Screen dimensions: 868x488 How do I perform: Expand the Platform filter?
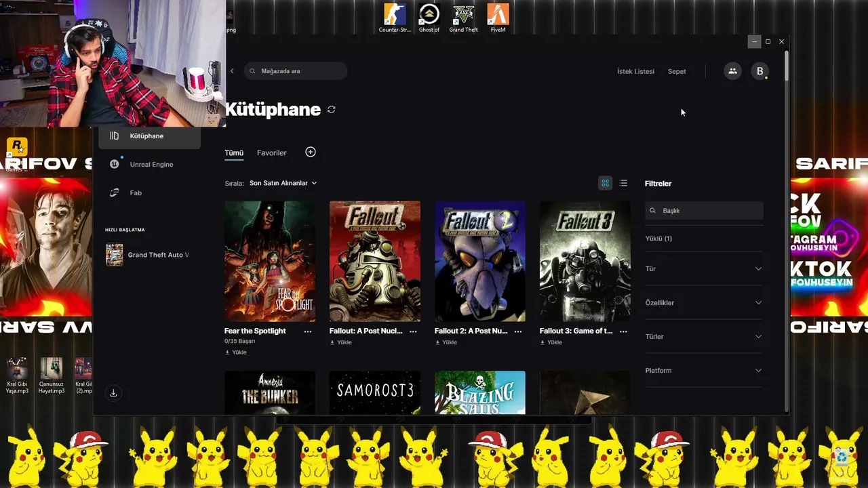pyautogui.click(x=703, y=370)
